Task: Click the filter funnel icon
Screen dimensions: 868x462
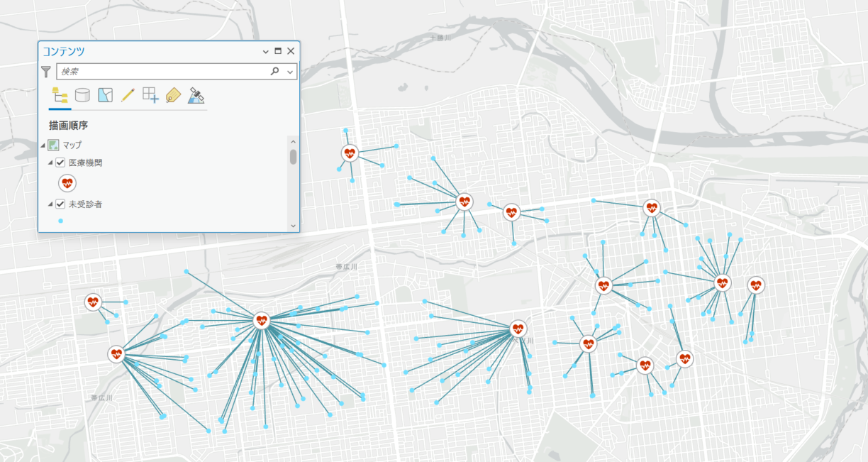Action: point(46,72)
